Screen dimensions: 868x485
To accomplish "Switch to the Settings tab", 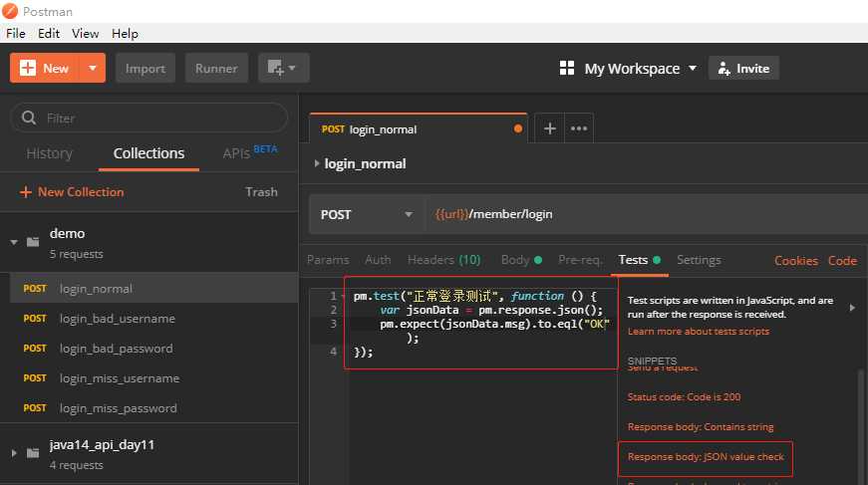I will click(x=699, y=260).
